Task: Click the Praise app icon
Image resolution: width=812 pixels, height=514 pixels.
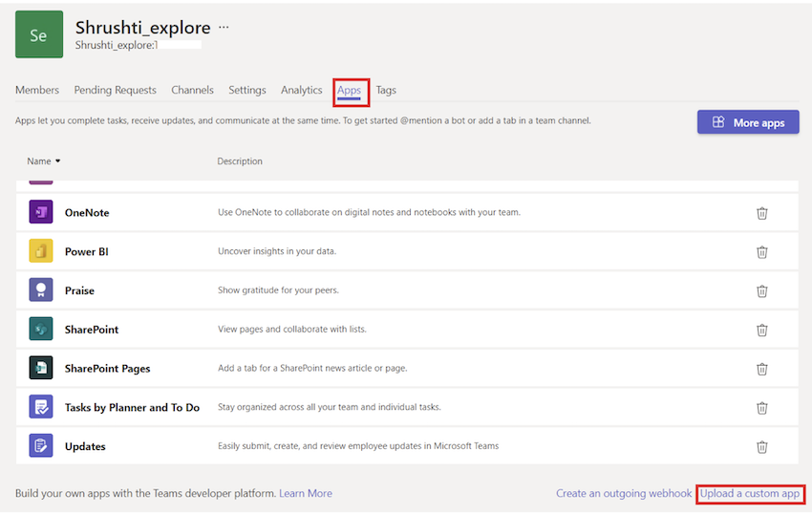Action: coord(41,289)
